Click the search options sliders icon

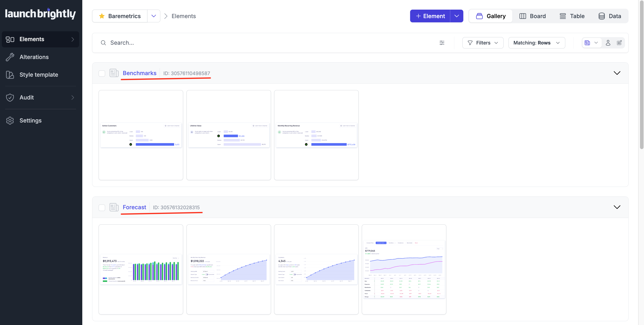(442, 43)
